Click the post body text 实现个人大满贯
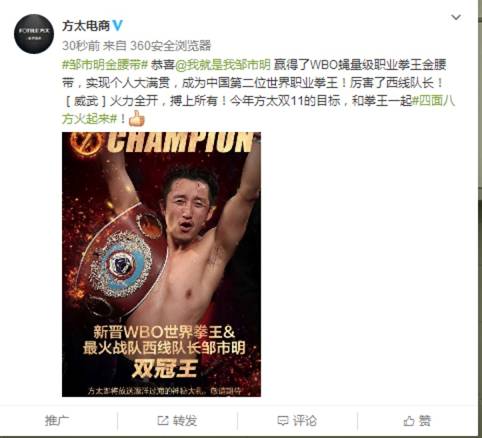 128,83
